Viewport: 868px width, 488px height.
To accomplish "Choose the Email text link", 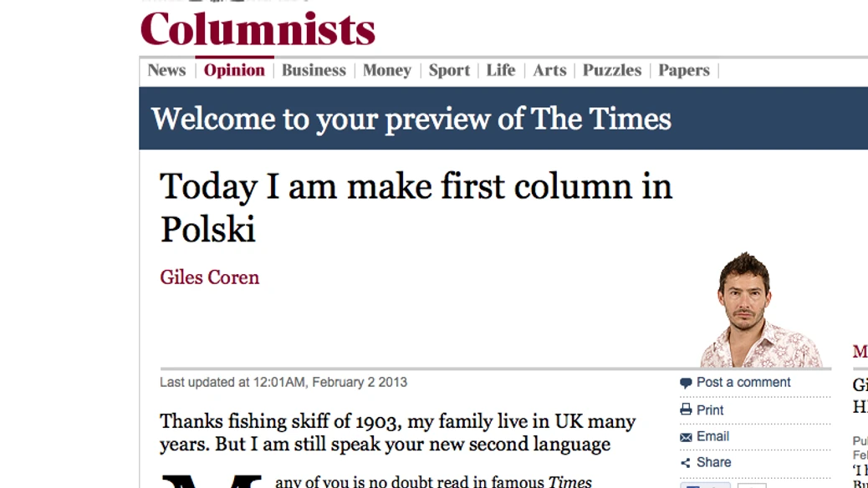I will pos(712,436).
